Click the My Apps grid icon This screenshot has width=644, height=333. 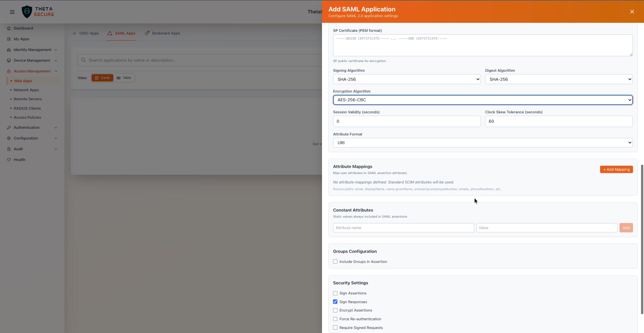click(9, 39)
